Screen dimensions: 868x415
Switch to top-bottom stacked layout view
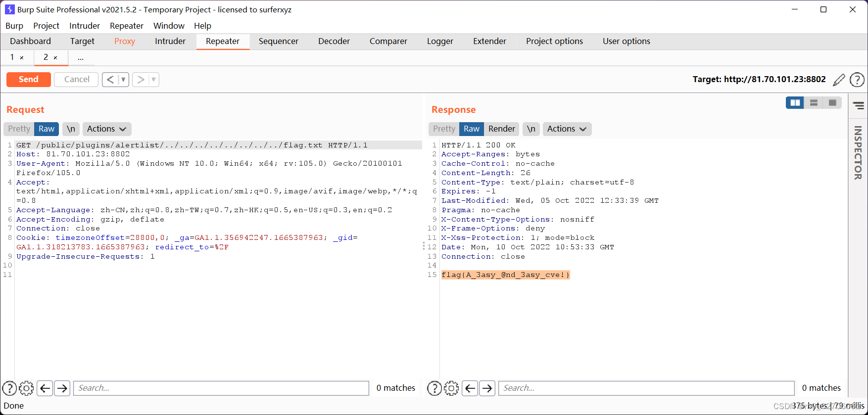[814, 102]
